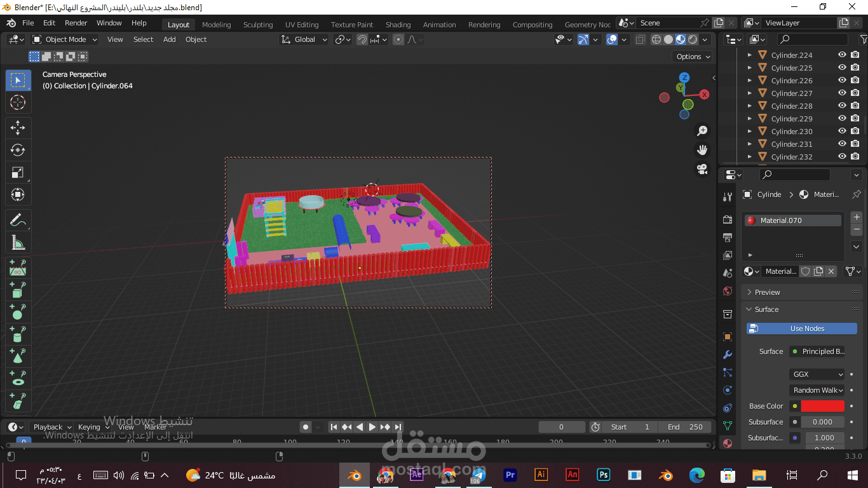Select the Material.070 slot
This screenshot has height=488, width=868.
click(793, 220)
